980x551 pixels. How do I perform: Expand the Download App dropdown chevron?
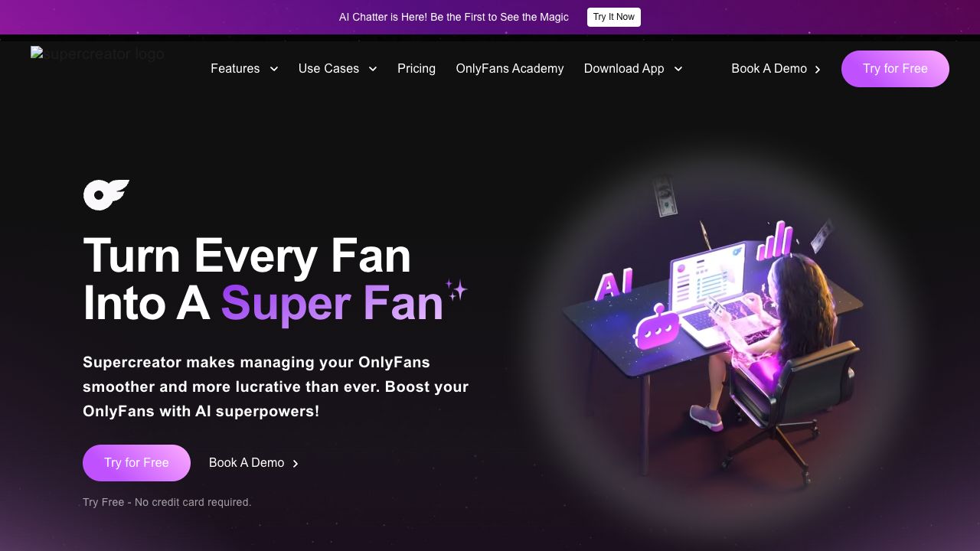click(x=678, y=69)
